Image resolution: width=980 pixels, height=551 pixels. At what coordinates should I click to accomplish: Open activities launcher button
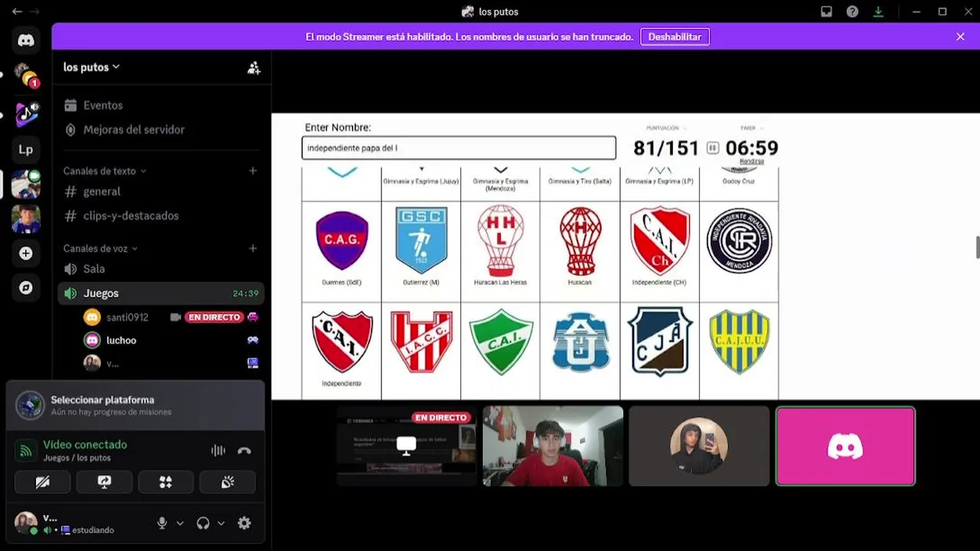(x=165, y=482)
